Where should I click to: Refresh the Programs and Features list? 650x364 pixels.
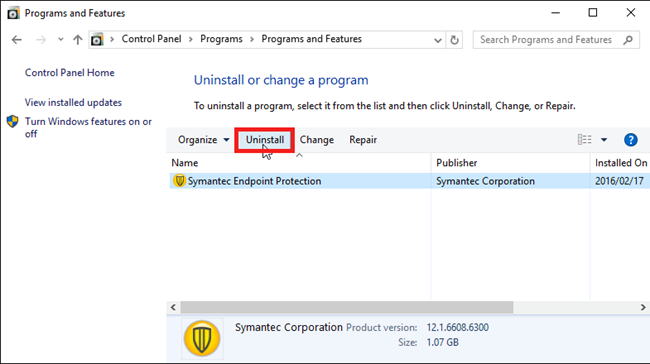454,40
